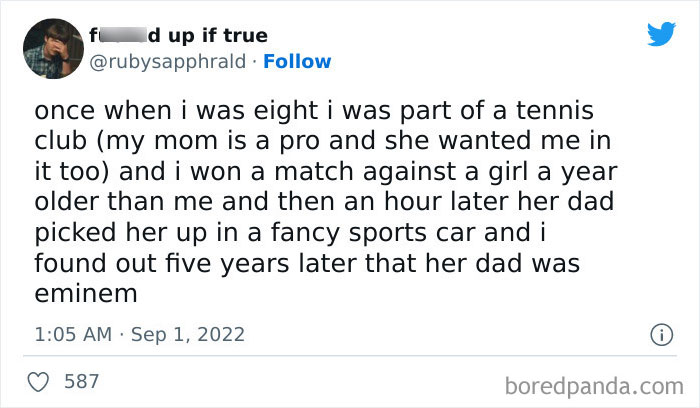Click the display name ending "up if true"
Image resolution: width=700 pixels, height=408 pixels.
click(x=214, y=36)
